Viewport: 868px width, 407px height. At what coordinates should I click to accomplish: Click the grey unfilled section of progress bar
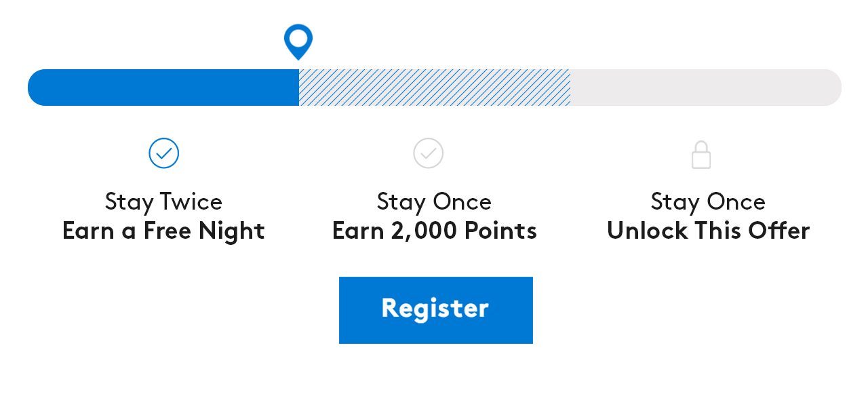(x=705, y=88)
